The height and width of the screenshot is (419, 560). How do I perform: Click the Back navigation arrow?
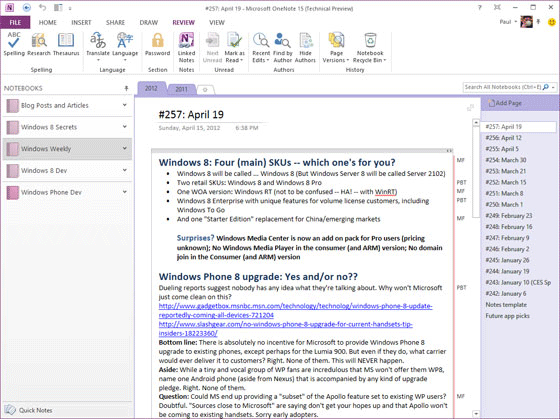click(26, 8)
